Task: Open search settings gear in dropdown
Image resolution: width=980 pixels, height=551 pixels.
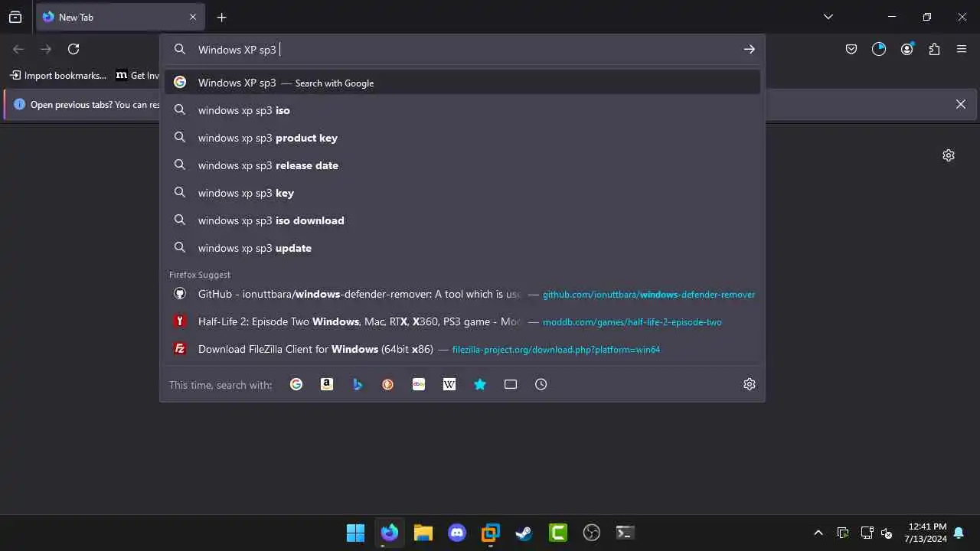Action: pyautogui.click(x=750, y=384)
